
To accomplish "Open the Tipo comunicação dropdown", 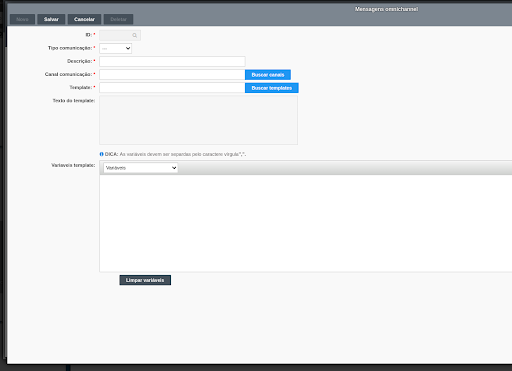I will (115, 48).
